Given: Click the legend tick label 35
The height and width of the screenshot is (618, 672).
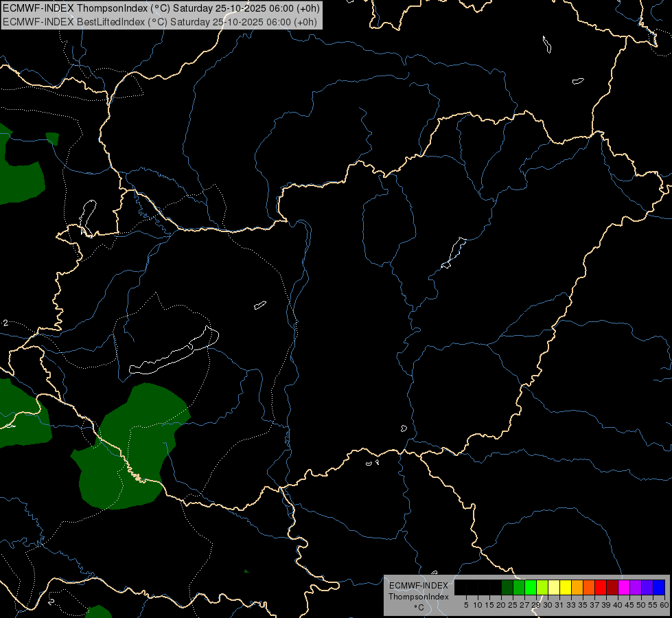Looking at the screenshot, I should click(x=583, y=605).
